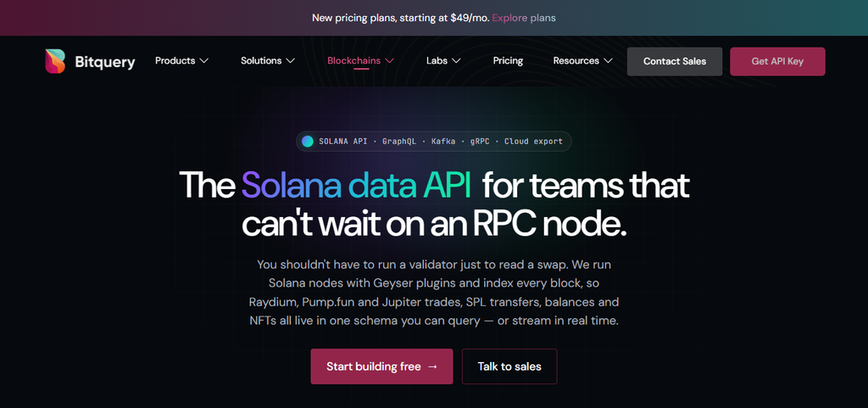Click the Contact Sales button

[x=675, y=61]
